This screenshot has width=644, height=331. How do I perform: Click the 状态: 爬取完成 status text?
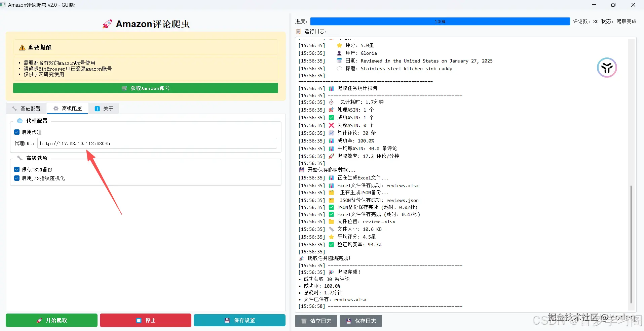(619, 22)
